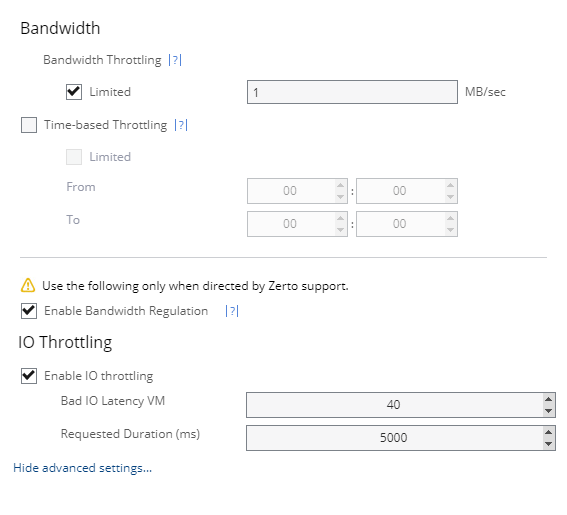The height and width of the screenshot is (515, 567).
Task: Focus the MB/sec bandwidth limit field
Action: click(x=352, y=92)
